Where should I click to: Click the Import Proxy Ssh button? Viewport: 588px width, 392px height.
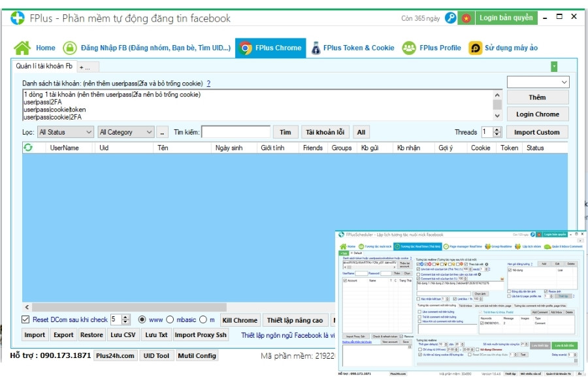(x=201, y=335)
